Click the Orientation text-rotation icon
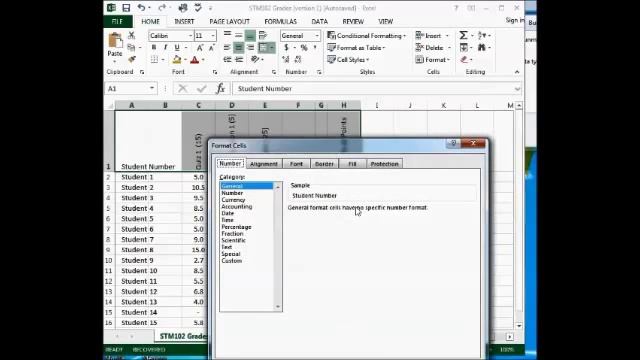 [255, 60]
